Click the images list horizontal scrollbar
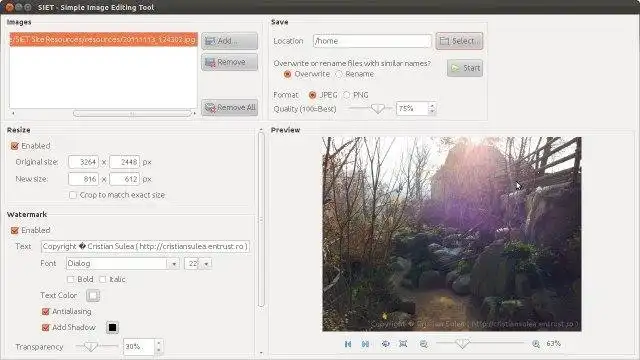 click(x=132, y=113)
